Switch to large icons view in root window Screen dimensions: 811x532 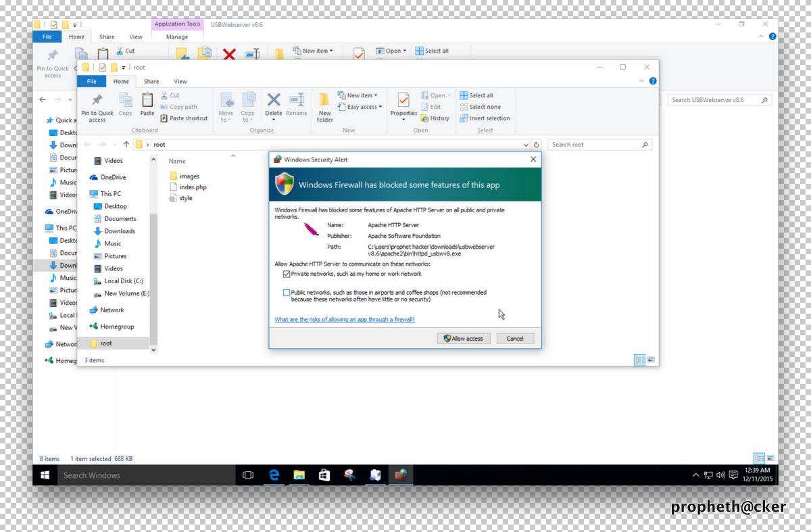pyautogui.click(x=651, y=360)
